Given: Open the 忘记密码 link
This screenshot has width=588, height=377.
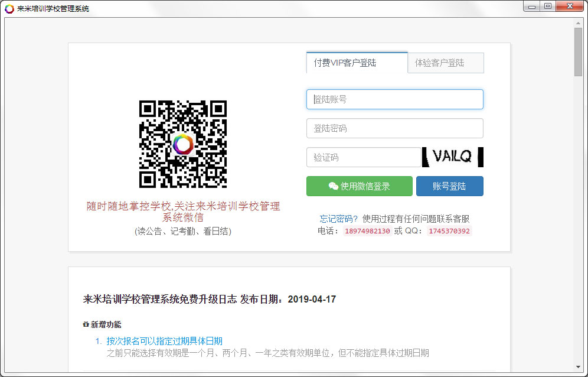Looking at the screenshot, I should pos(337,218).
